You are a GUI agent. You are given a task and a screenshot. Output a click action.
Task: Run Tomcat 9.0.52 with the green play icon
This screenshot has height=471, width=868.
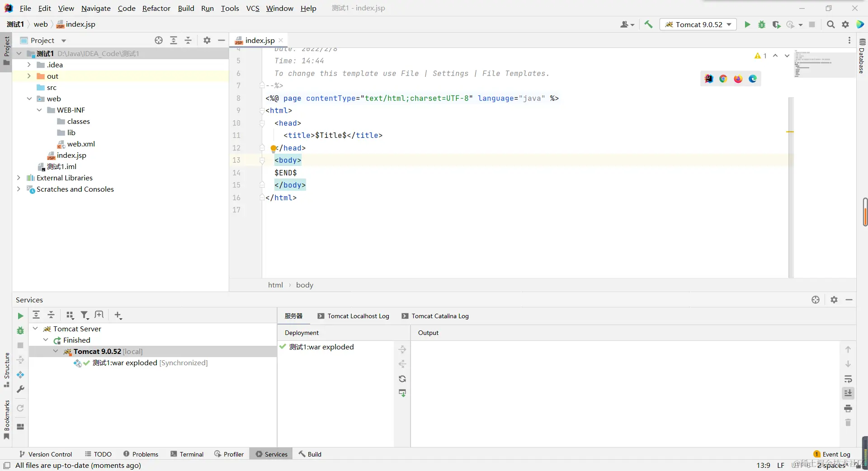coord(747,24)
